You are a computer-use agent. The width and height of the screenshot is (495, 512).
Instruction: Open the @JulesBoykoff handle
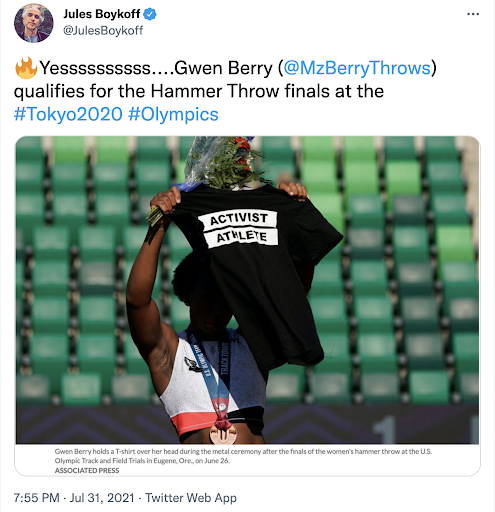(103, 30)
